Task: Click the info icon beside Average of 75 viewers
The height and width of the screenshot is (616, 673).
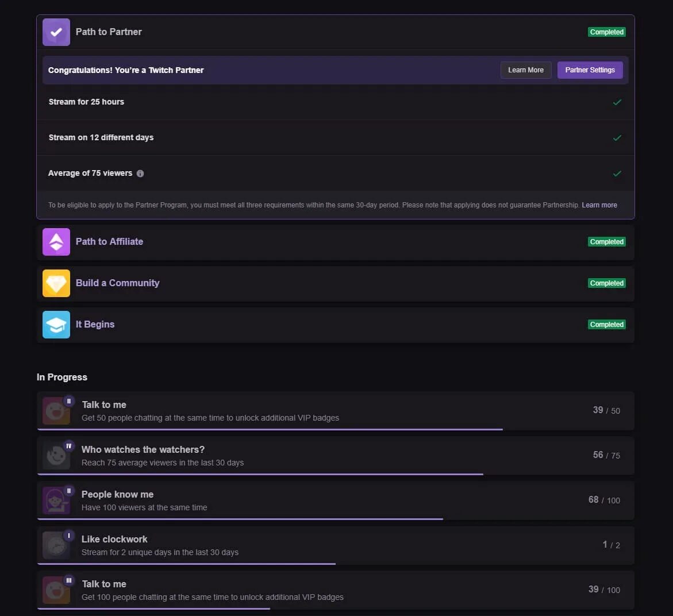Action: (x=140, y=174)
